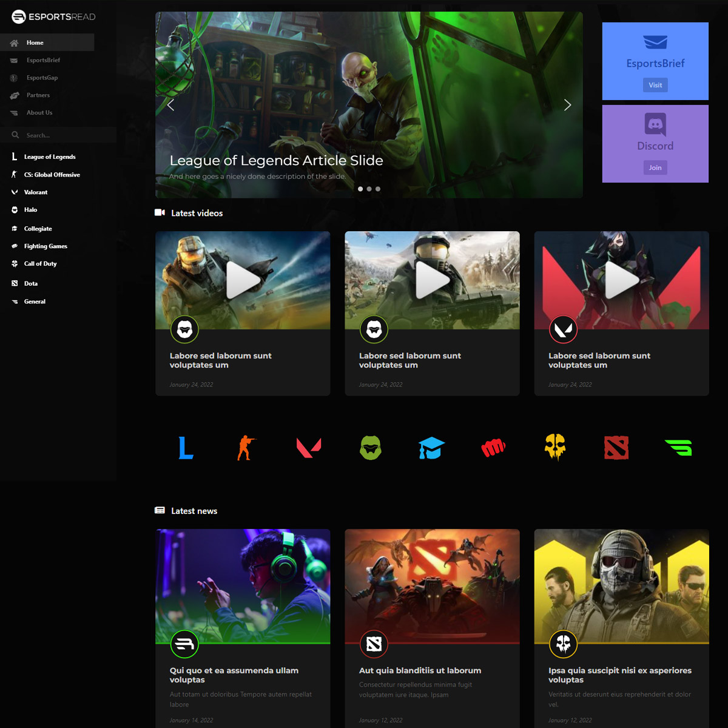
Task: Select CS: Global Offensive in sidebar
Action: point(52,175)
